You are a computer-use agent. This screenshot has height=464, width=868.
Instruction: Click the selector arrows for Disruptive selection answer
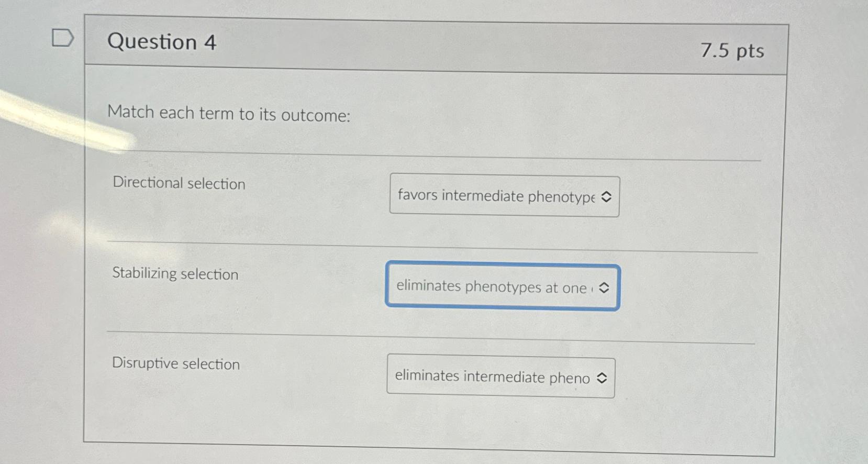coord(601,378)
